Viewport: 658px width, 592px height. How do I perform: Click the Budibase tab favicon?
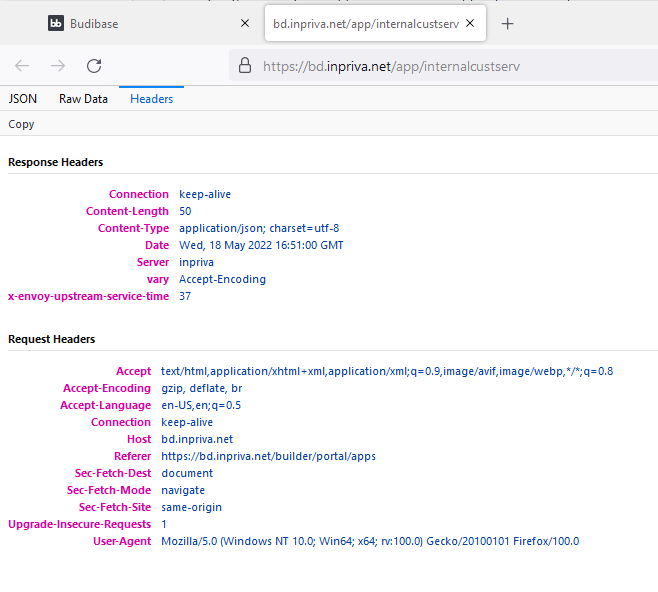click(x=56, y=23)
